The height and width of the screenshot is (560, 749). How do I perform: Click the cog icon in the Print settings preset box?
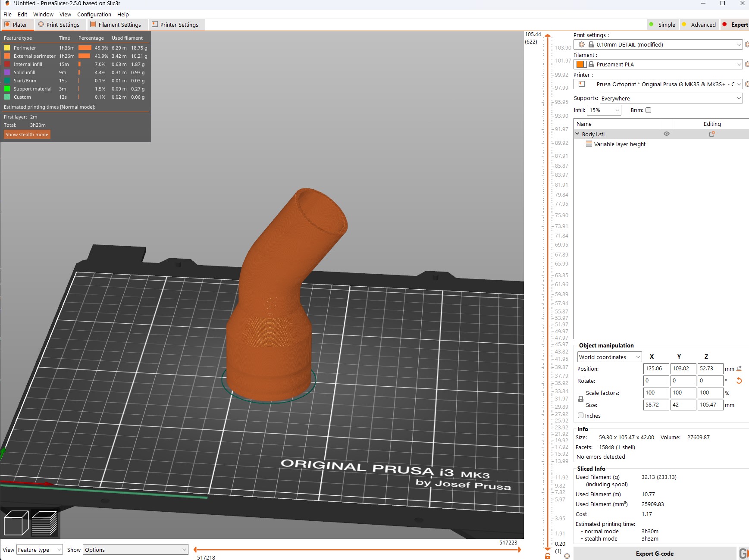click(x=582, y=44)
